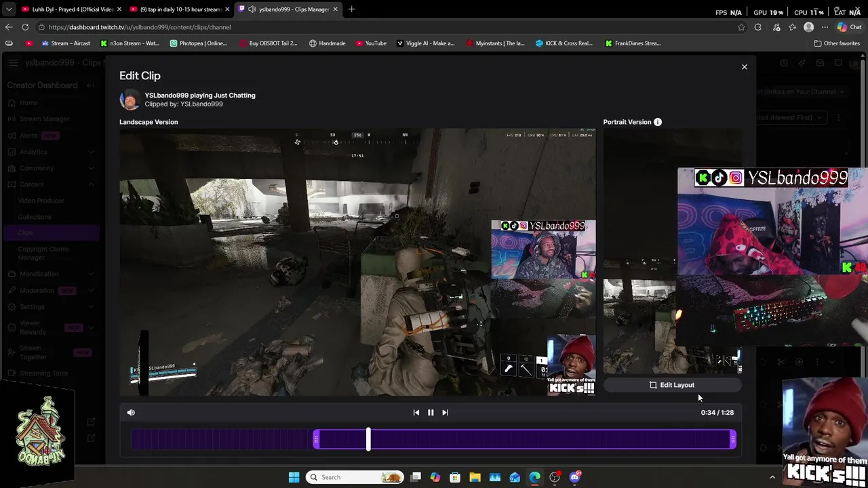Grab the right trim handle of clip

tap(732, 440)
